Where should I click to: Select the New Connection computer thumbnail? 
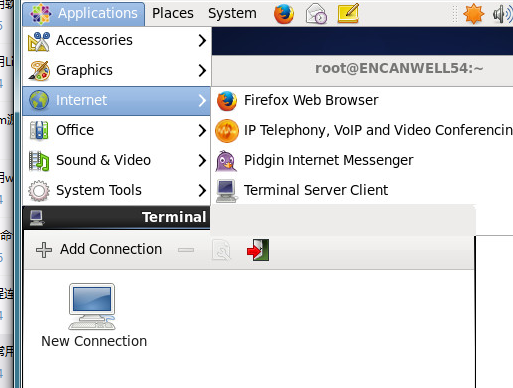(x=92, y=307)
